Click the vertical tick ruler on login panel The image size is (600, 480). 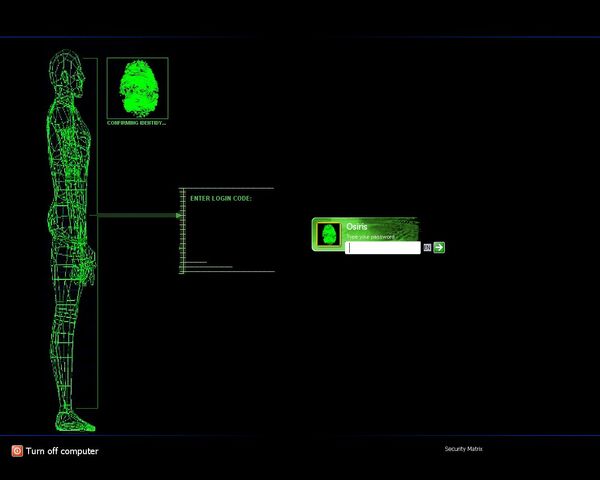(182, 230)
